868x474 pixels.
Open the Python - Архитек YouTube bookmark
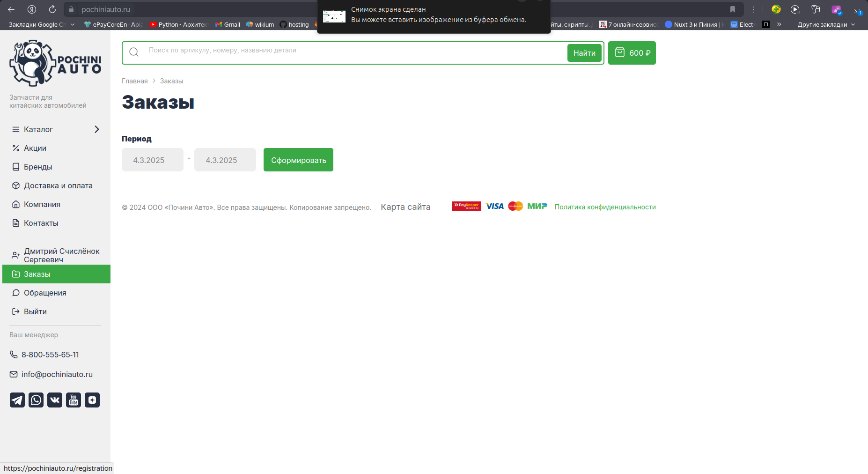[x=178, y=24]
